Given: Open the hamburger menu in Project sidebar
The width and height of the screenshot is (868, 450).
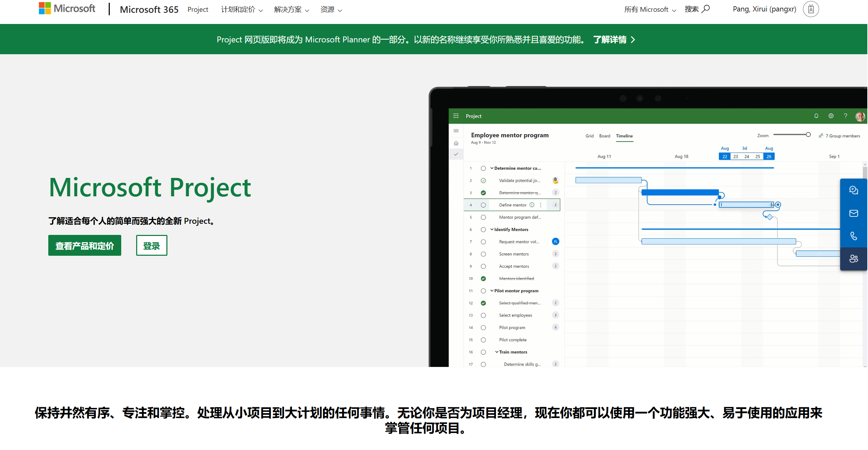Looking at the screenshot, I should tap(456, 131).
